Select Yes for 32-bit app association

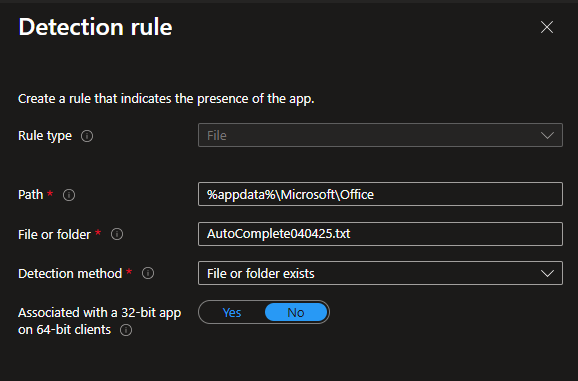click(232, 312)
